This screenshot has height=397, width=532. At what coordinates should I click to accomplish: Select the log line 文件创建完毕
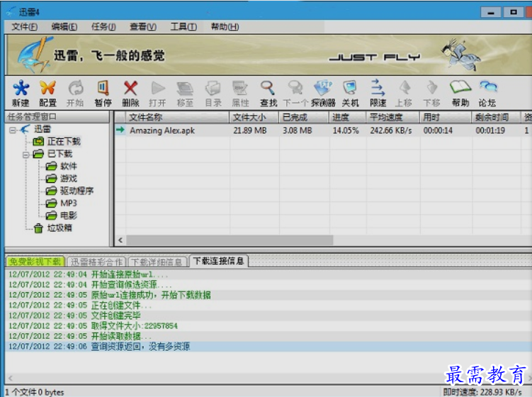coord(268,315)
